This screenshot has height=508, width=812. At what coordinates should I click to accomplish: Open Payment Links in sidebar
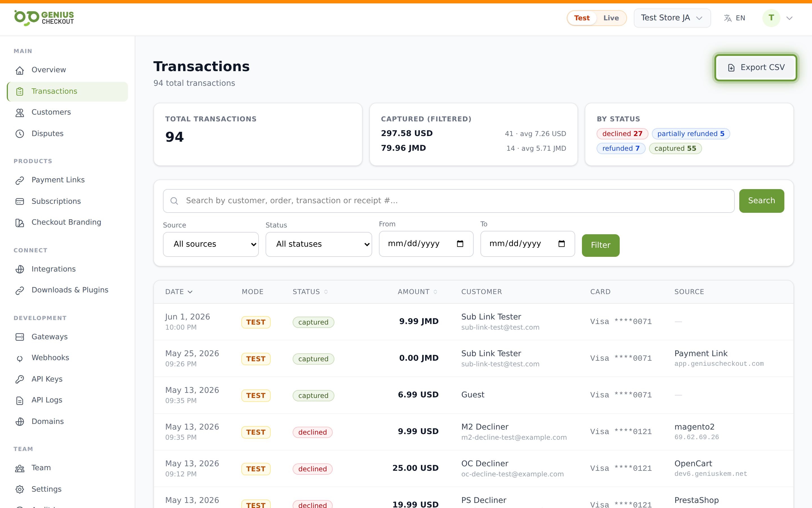pyautogui.click(x=67, y=180)
